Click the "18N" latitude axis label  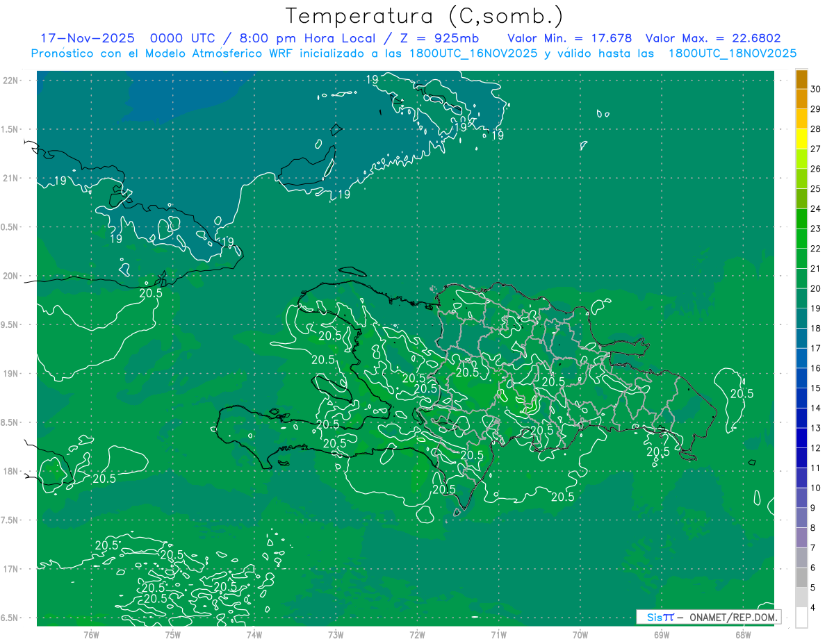tap(12, 471)
